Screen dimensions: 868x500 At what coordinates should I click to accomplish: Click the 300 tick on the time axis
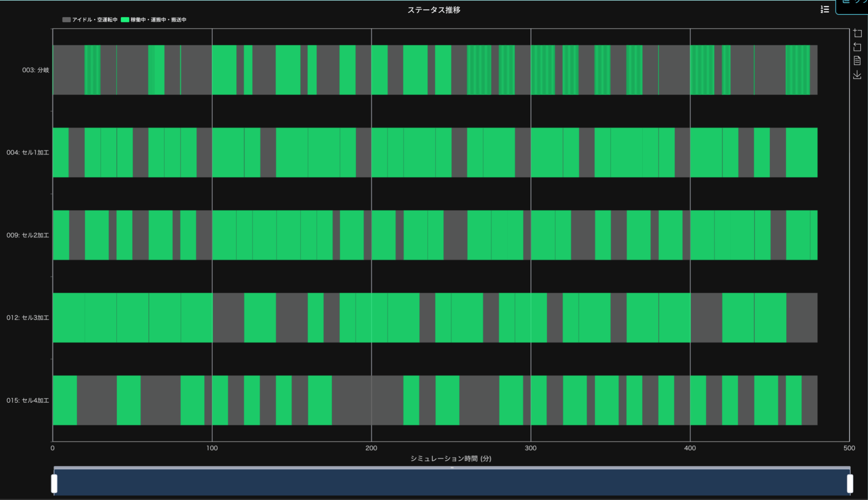point(531,448)
